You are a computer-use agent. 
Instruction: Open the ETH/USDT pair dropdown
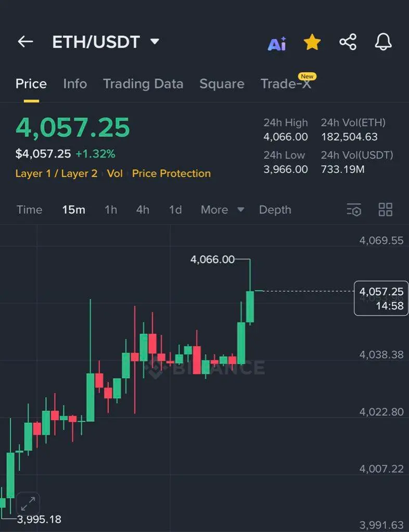(x=106, y=42)
